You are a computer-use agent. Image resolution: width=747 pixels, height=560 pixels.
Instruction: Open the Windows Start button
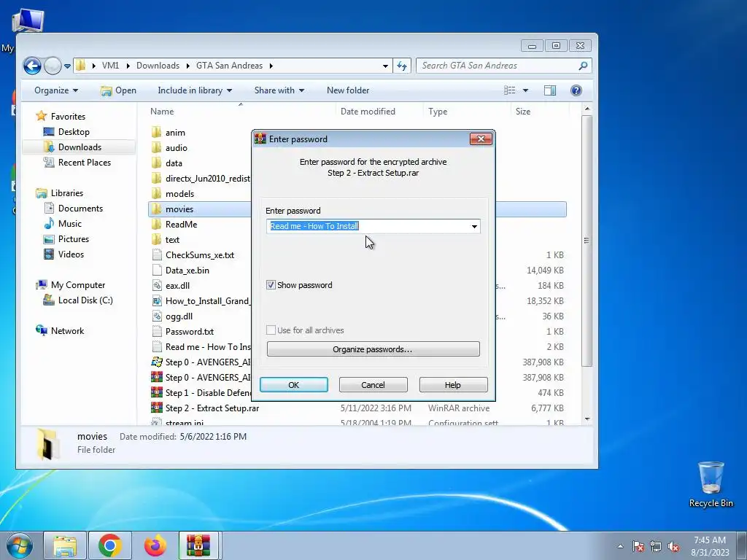coord(19,545)
